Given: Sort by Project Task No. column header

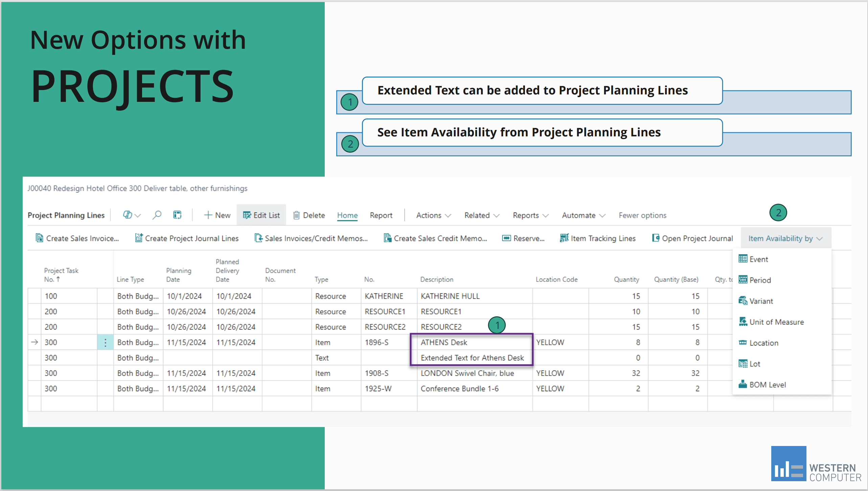Looking at the screenshot, I should pyautogui.click(x=61, y=275).
